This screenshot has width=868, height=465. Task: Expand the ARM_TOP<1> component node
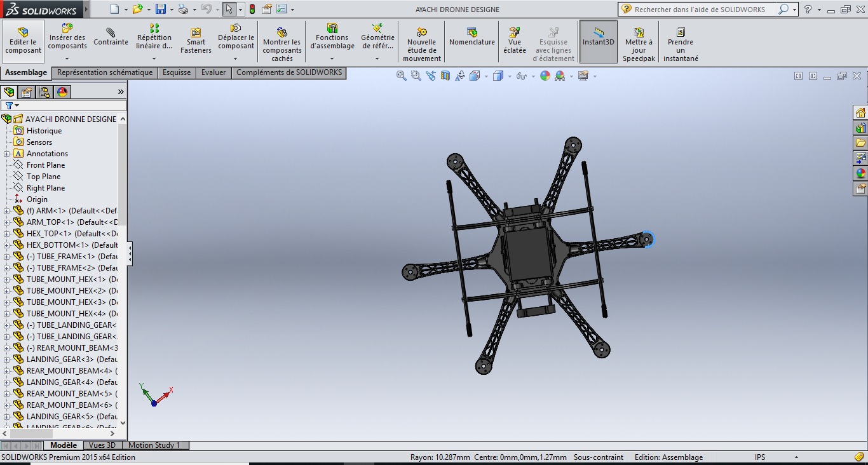coord(7,222)
